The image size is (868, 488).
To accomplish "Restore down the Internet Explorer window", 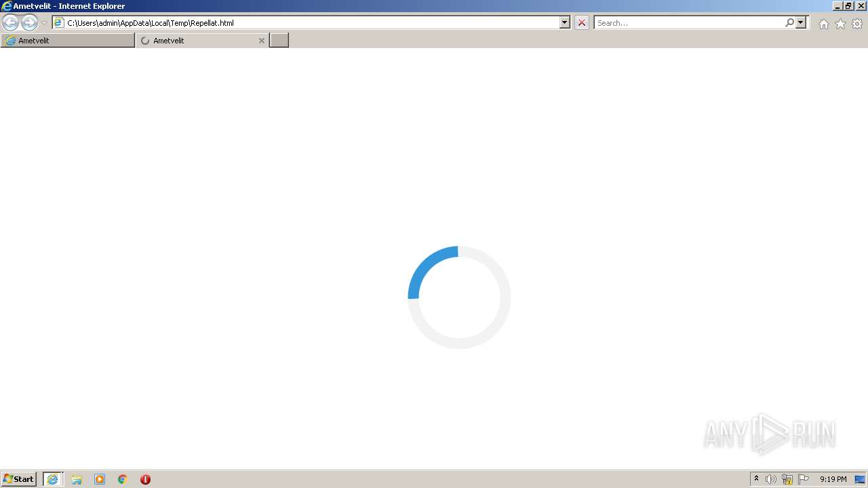I will pos(848,5).
